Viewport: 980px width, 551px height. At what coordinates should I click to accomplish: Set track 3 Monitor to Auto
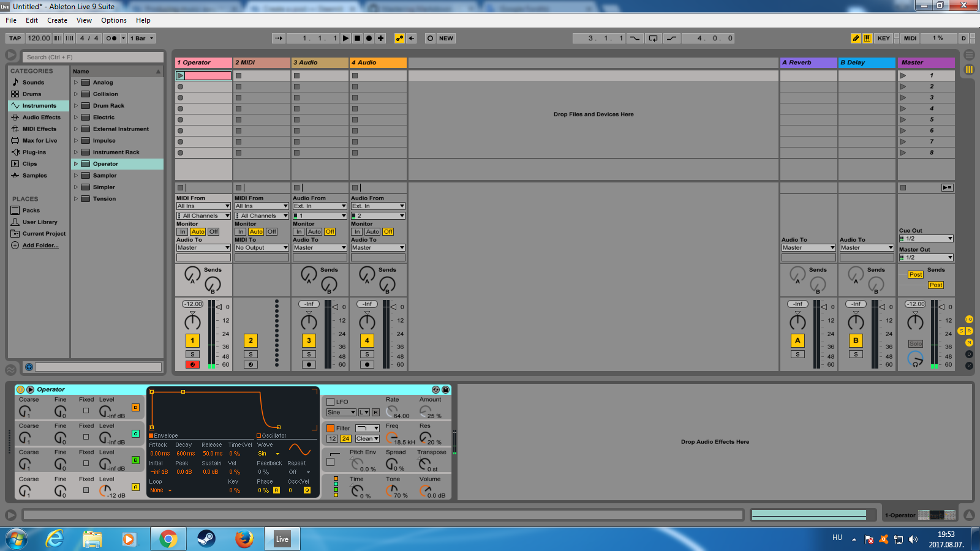(314, 231)
